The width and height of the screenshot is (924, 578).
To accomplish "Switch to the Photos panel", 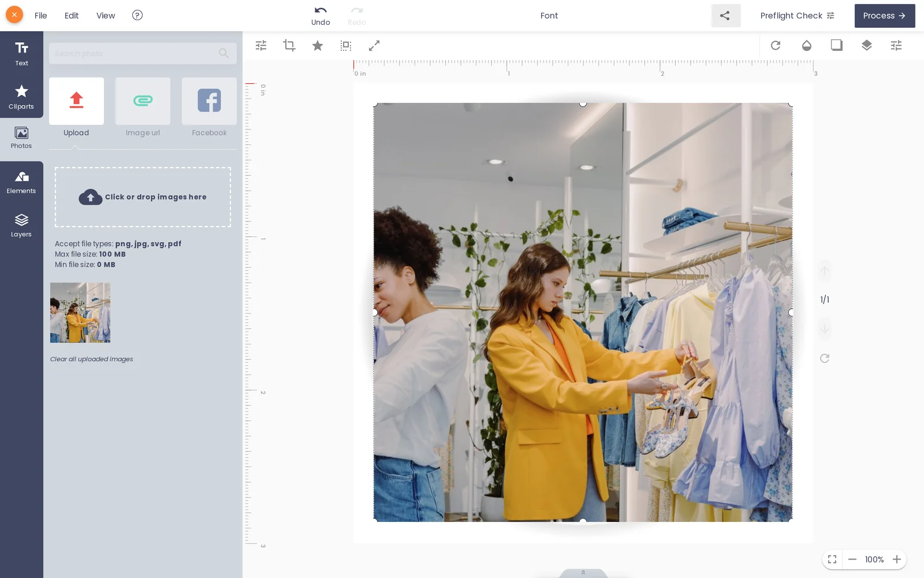I will (21, 139).
